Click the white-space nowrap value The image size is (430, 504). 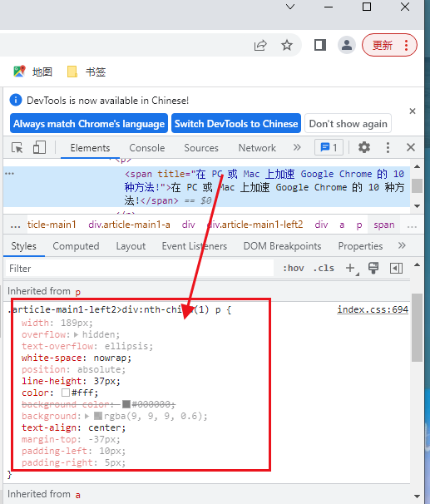110,358
